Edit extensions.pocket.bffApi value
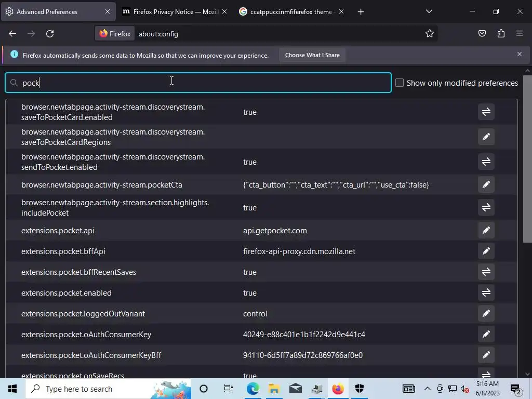The image size is (532, 399). tap(486, 251)
